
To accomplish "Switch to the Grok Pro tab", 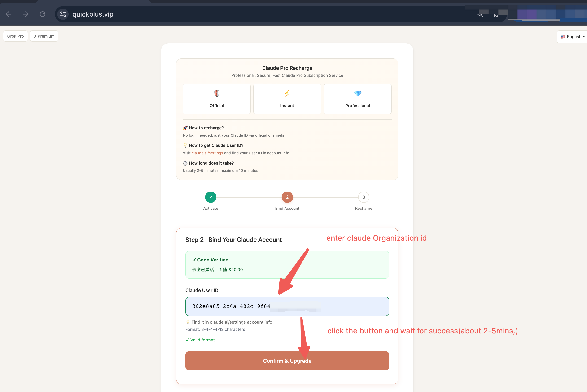I will 16,36.
